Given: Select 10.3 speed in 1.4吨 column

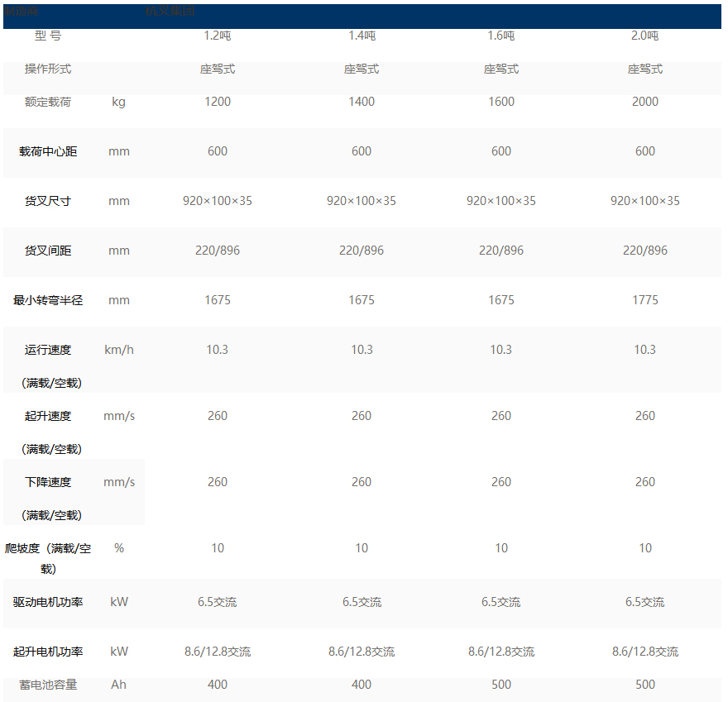Looking at the screenshot, I should (362, 350).
